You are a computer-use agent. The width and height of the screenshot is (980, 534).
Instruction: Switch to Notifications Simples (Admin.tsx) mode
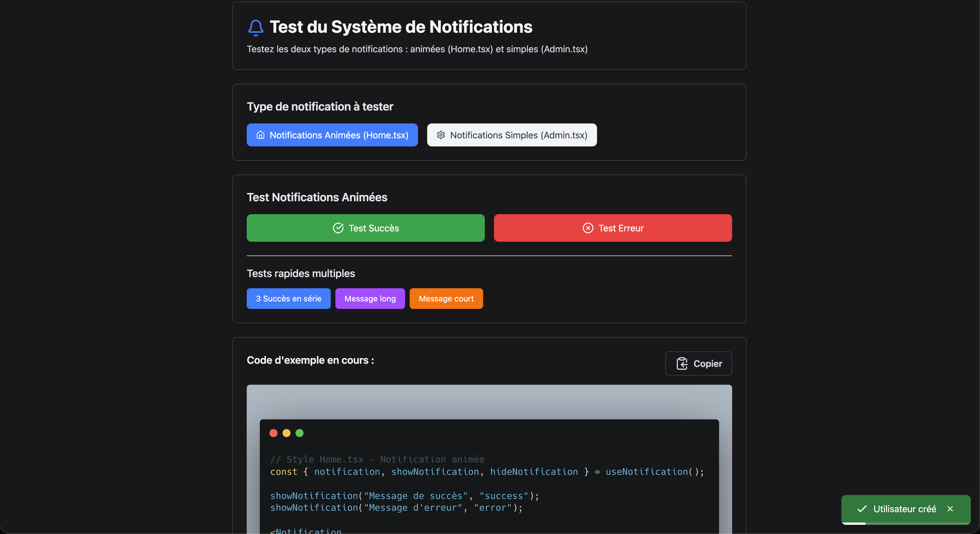512,135
